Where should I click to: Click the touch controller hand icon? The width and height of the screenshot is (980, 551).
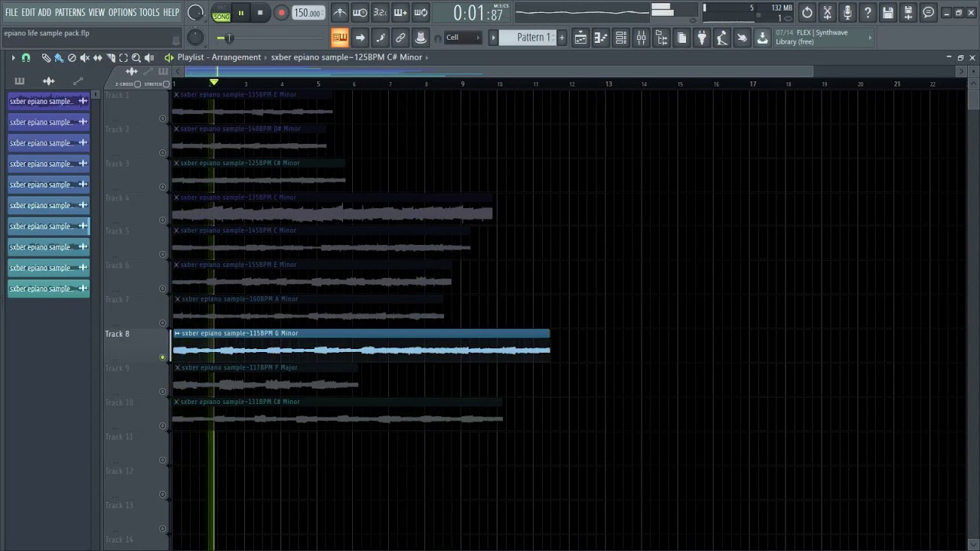[742, 37]
